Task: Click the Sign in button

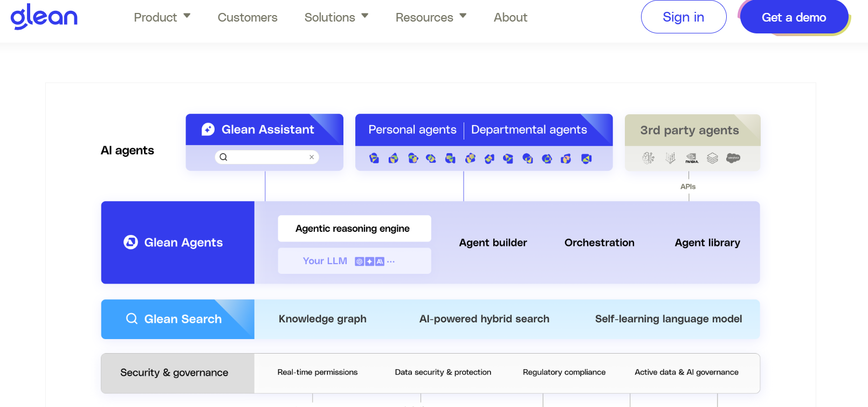Action: coord(684,17)
